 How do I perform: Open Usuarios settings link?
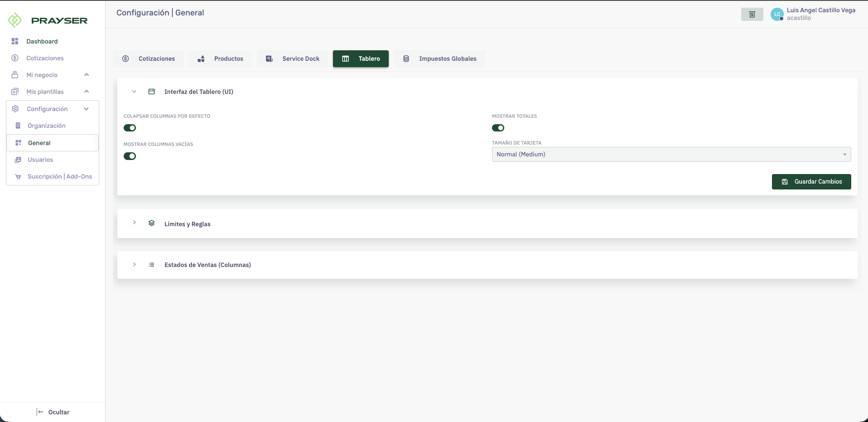pos(40,160)
